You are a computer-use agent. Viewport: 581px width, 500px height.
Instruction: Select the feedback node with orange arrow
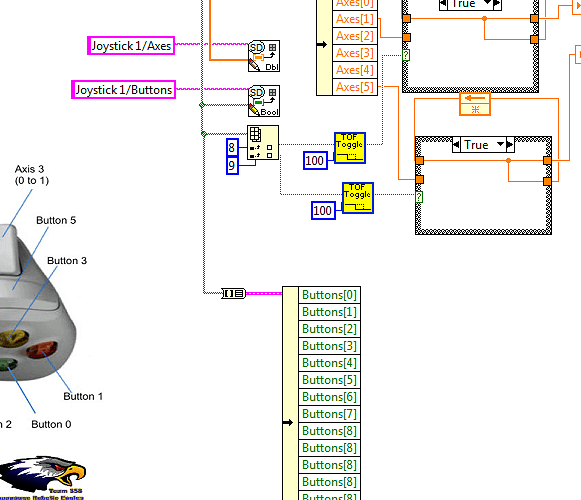pyautogui.click(x=475, y=104)
